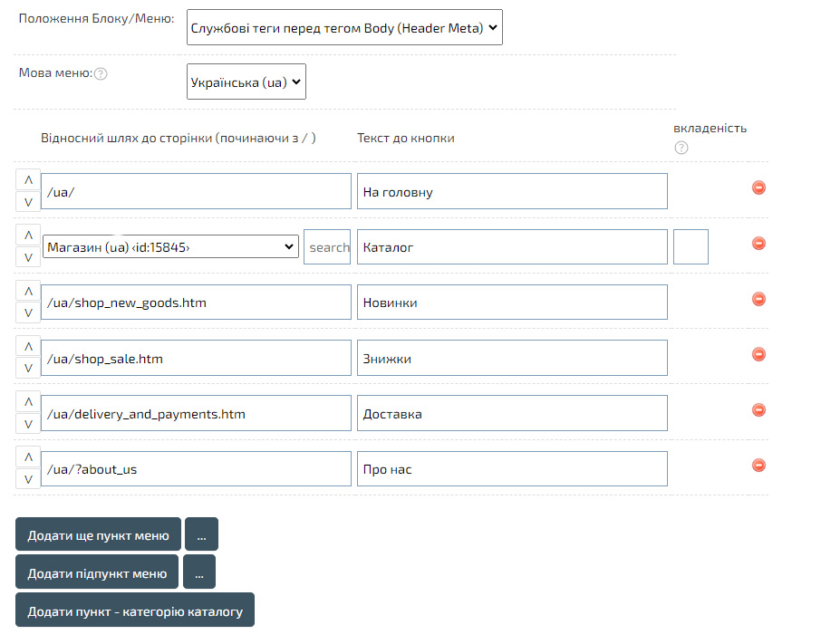Click the nesting field in 'Каталог' row

(691, 246)
